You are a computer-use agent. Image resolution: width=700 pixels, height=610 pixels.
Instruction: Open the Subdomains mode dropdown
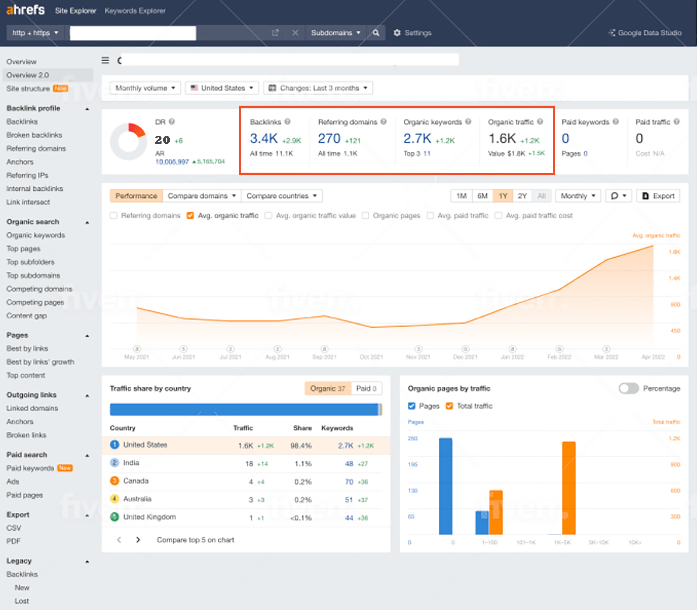click(336, 33)
